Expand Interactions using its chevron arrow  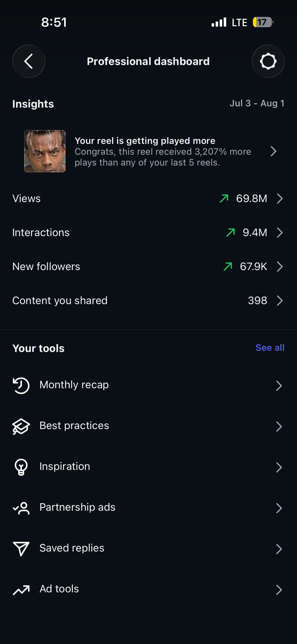pos(280,233)
